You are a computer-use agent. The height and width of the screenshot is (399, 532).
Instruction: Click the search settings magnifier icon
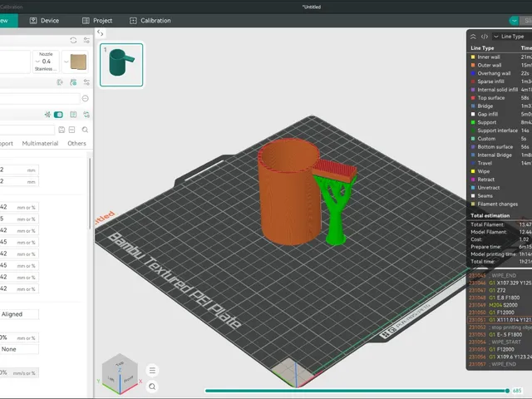(x=85, y=130)
